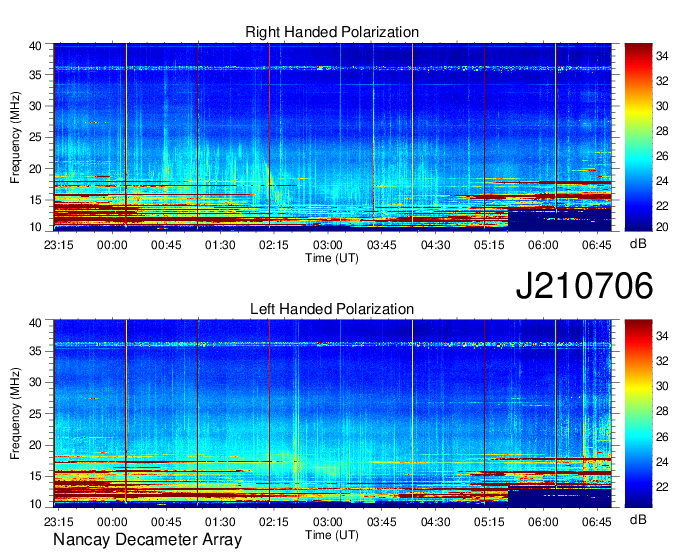The width and height of the screenshot is (680, 552).
Task: Click the 23:15 time tick on Right Handed plot
Action: [x=59, y=245]
